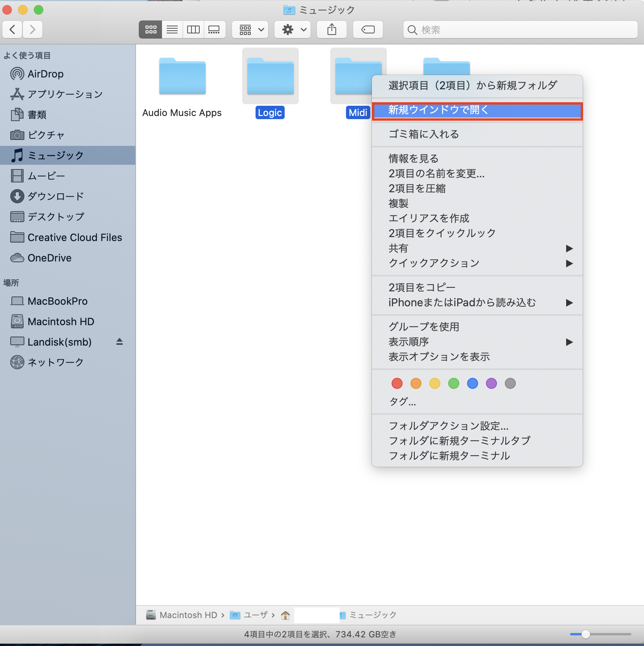Choose タグ… in context menu
This screenshot has height=646, width=644.
pyautogui.click(x=477, y=402)
